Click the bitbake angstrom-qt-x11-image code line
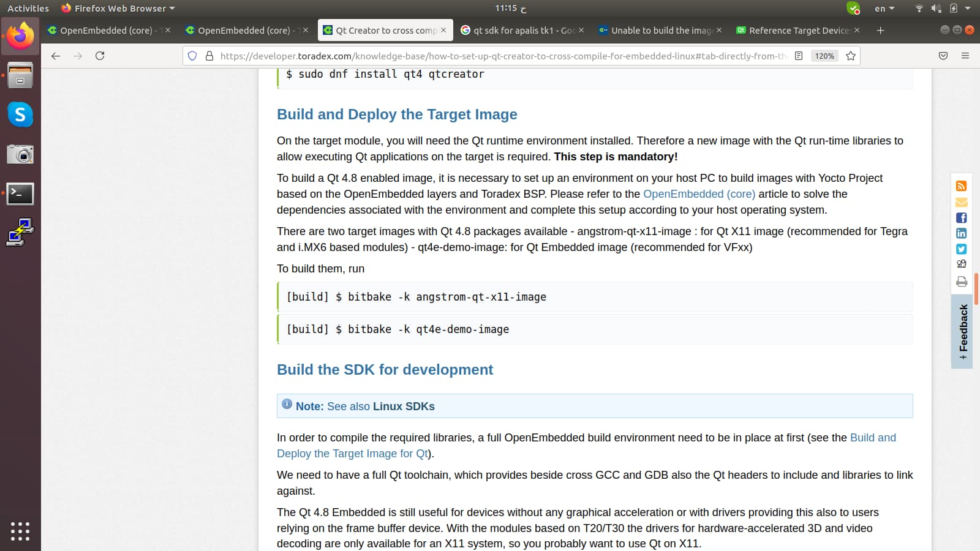This screenshot has height=551, width=980. click(595, 297)
